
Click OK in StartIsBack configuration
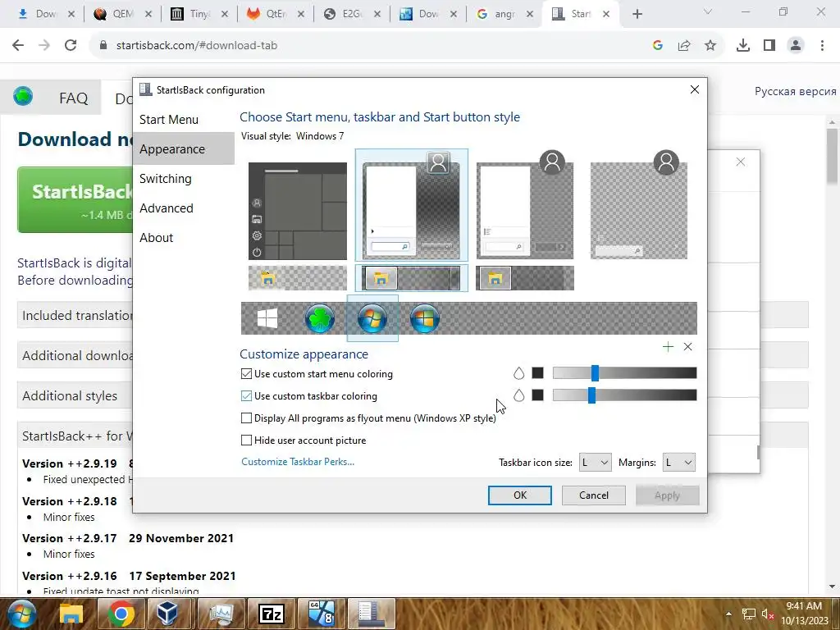[x=519, y=495]
